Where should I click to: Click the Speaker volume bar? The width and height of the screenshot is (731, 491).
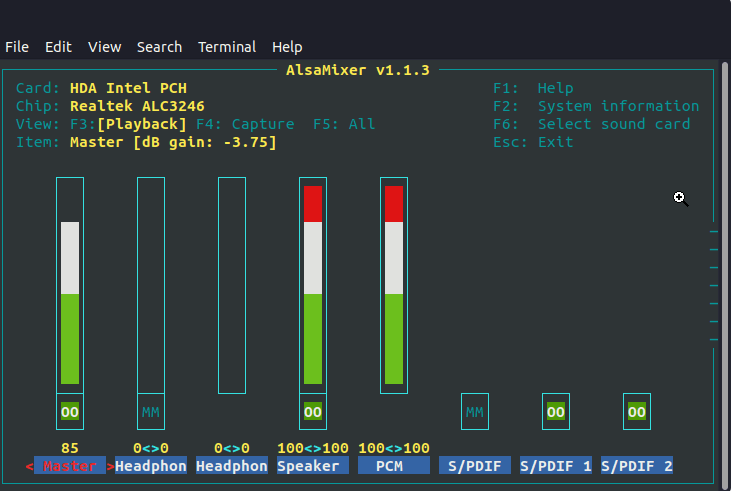tap(313, 285)
